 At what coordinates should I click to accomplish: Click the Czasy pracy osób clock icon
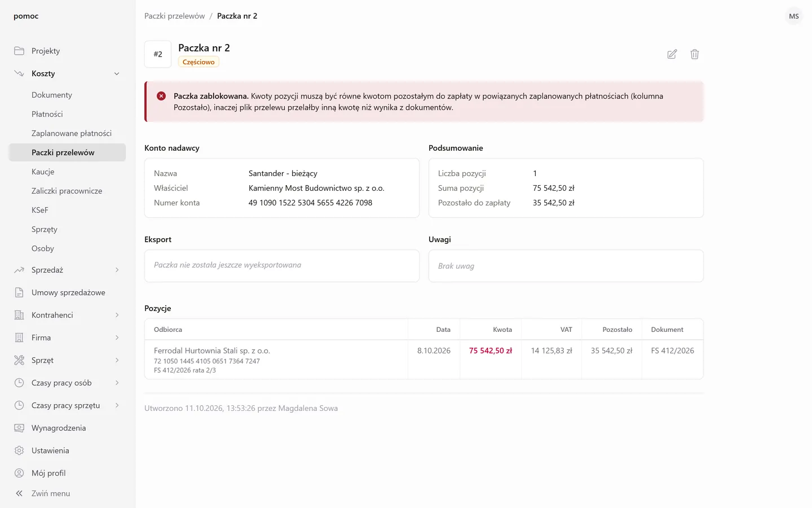(19, 383)
